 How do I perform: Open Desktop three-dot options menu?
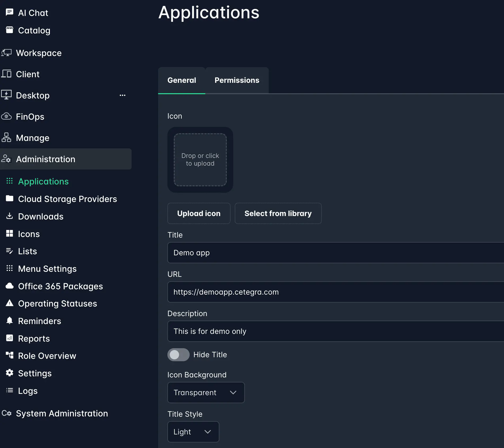122,95
